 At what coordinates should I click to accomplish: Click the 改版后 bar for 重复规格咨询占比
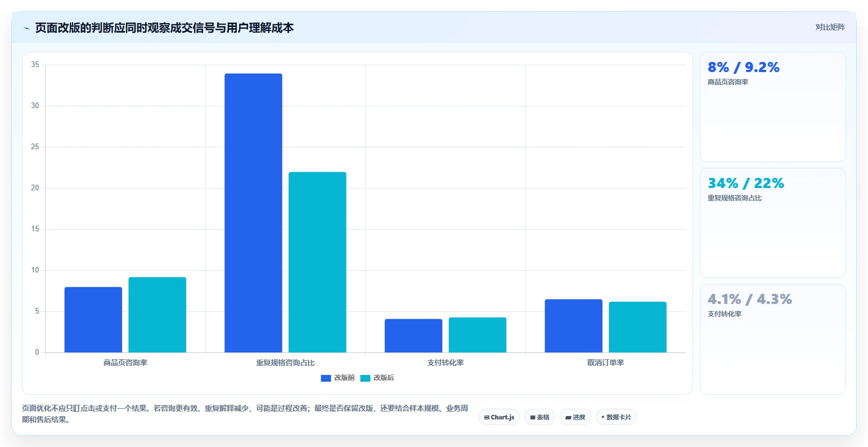[x=317, y=262]
